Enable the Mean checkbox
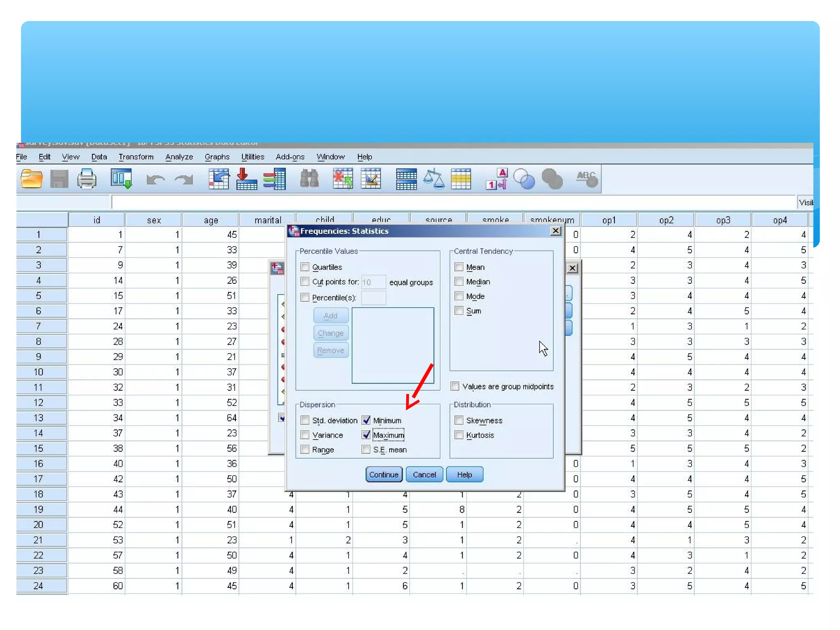The height and width of the screenshot is (630, 840). coord(459,267)
